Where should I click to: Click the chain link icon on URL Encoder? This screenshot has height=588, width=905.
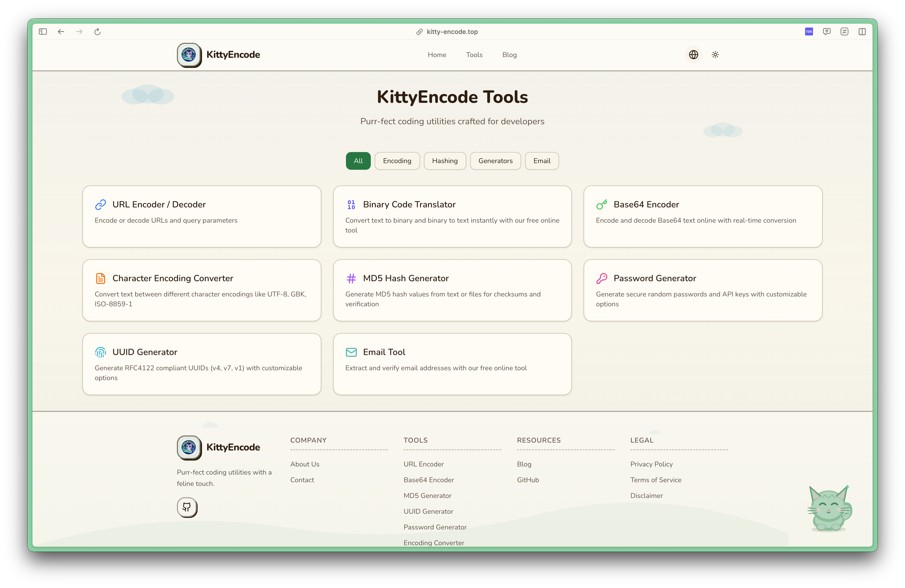(100, 204)
